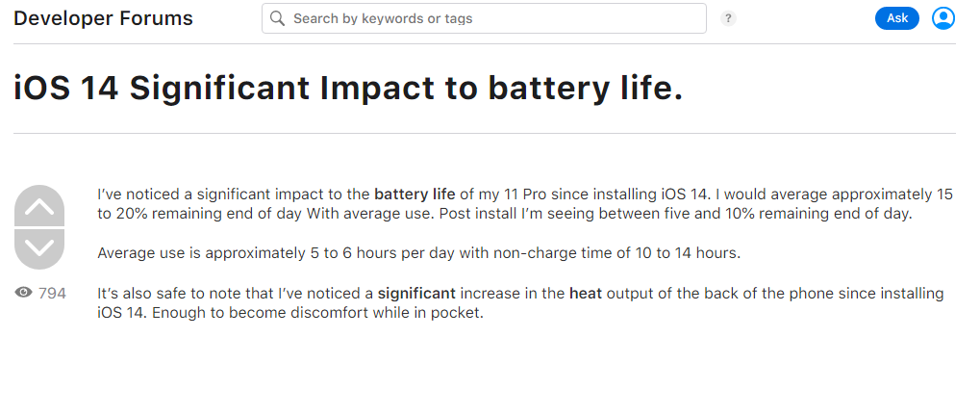
Task: Click the bold "heat" keyword
Action: (x=586, y=293)
